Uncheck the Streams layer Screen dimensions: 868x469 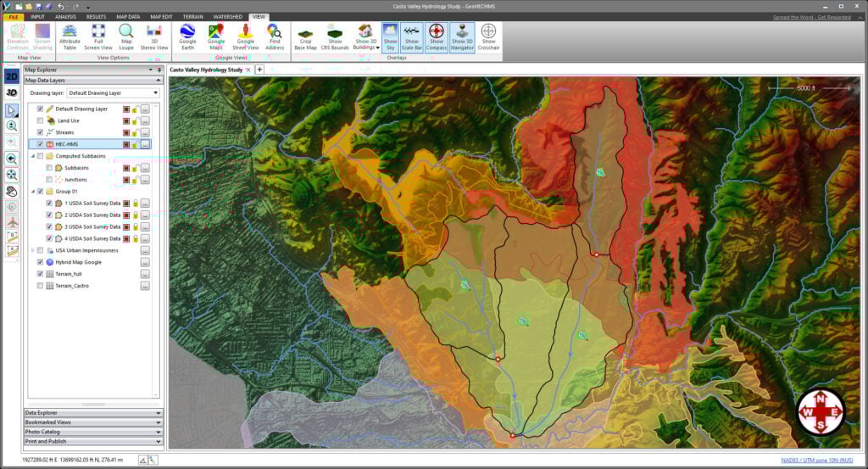[40, 132]
